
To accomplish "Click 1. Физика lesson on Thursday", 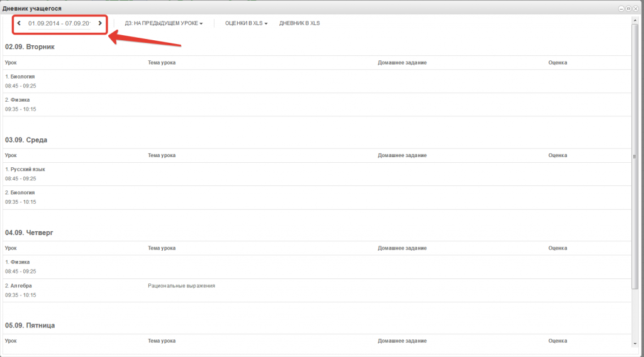I will (x=17, y=262).
